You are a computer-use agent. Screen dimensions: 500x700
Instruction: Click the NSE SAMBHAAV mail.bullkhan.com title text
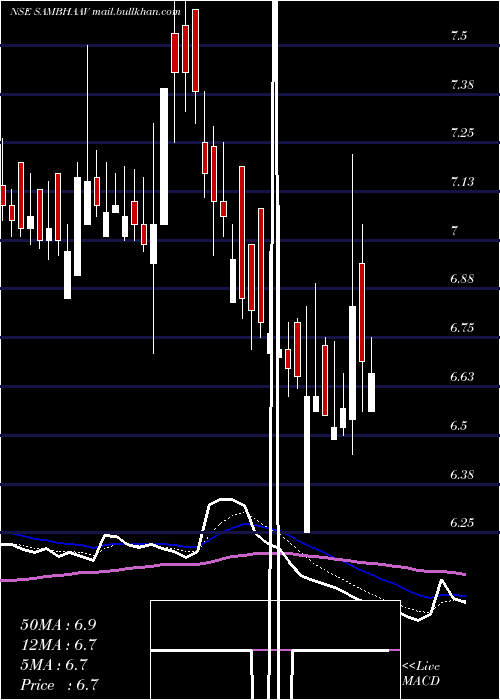95,12
